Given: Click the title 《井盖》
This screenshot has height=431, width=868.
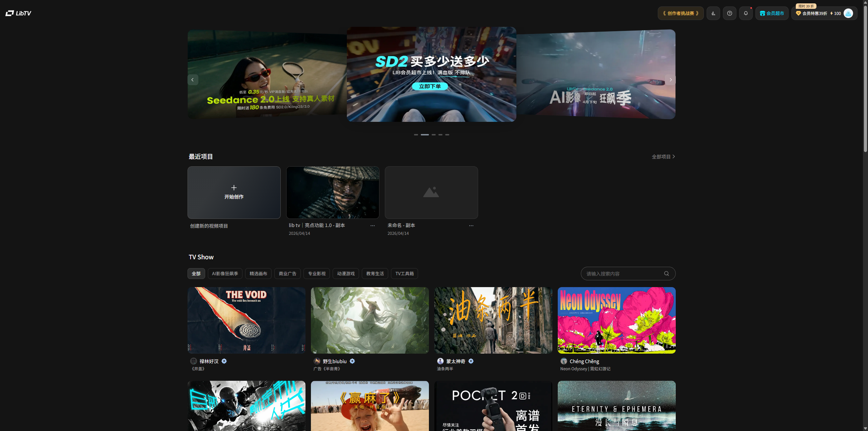Looking at the screenshot, I should (198, 369).
